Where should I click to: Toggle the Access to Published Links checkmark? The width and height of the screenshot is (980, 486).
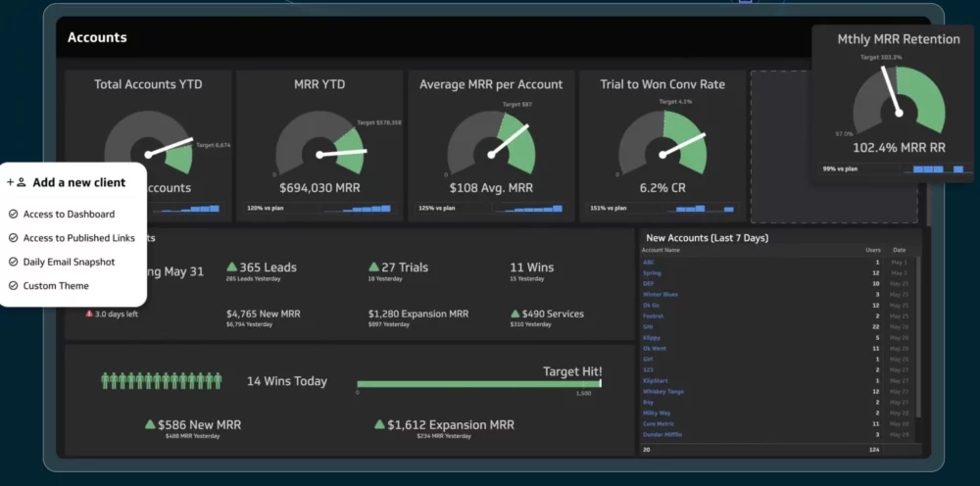click(13, 238)
